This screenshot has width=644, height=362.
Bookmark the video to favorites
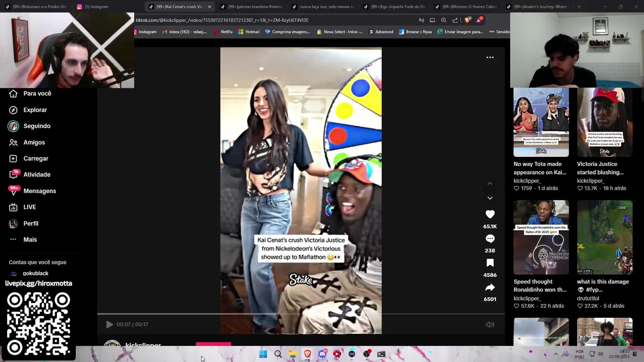pyautogui.click(x=490, y=263)
